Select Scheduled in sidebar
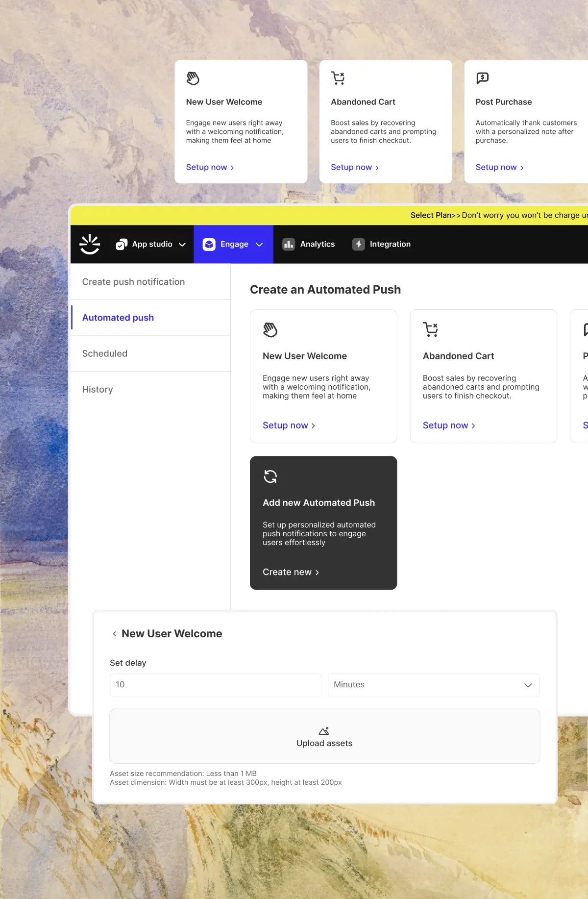The height and width of the screenshot is (899, 588). point(150,353)
